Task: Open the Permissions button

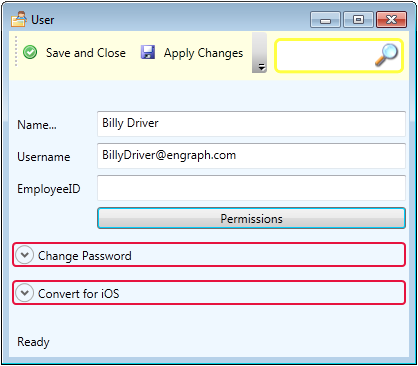Action: (x=251, y=219)
